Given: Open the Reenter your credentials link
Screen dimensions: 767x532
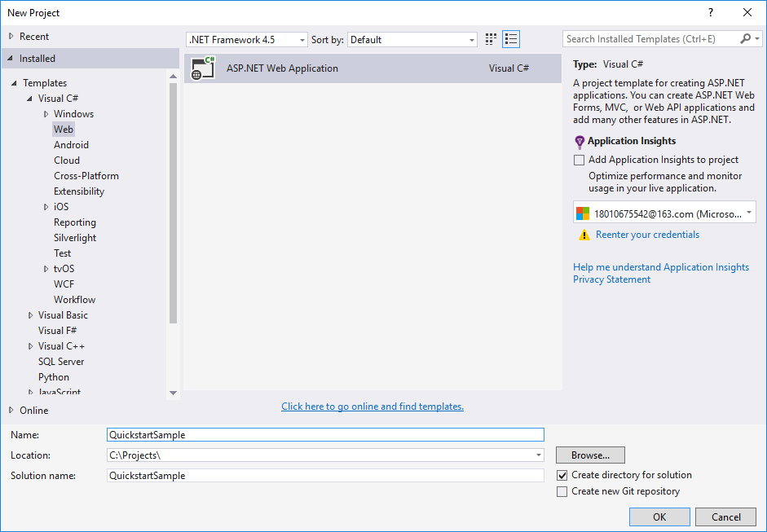Looking at the screenshot, I should [647, 235].
